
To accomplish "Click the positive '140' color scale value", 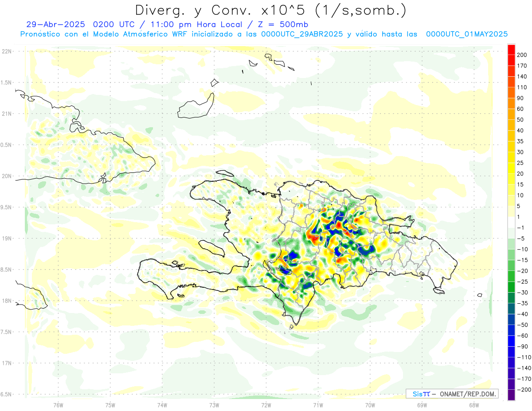I will click(522, 77).
